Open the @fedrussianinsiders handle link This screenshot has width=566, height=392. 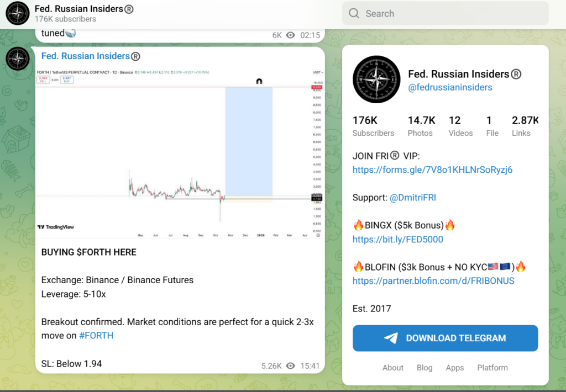[x=450, y=87]
